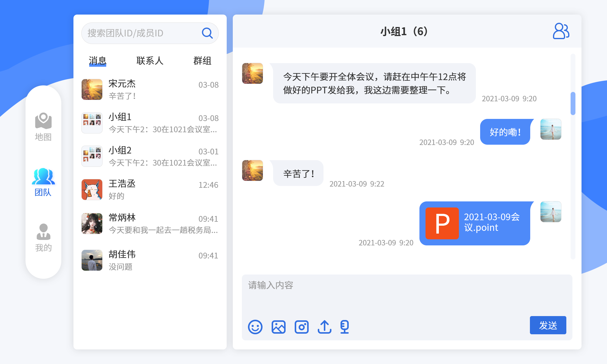The image size is (607, 364).
Task: Open conversation with 王浩丞
Action: tap(150, 190)
